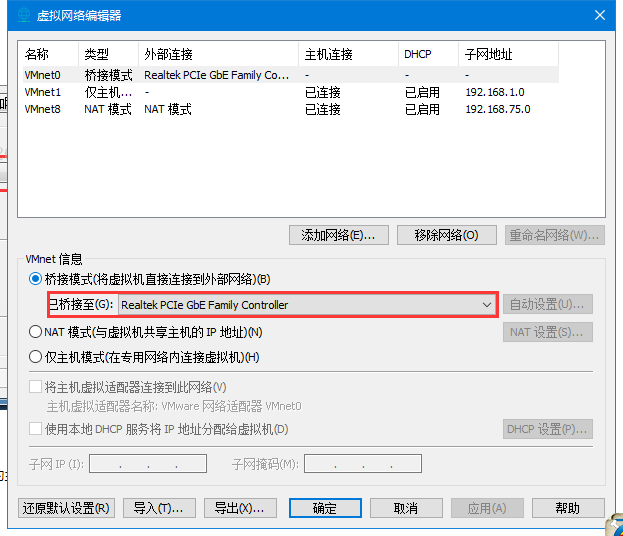Close the 虚拟网络编辑器 dialog
Screen dimensions: 623x536
click(600, 15)
